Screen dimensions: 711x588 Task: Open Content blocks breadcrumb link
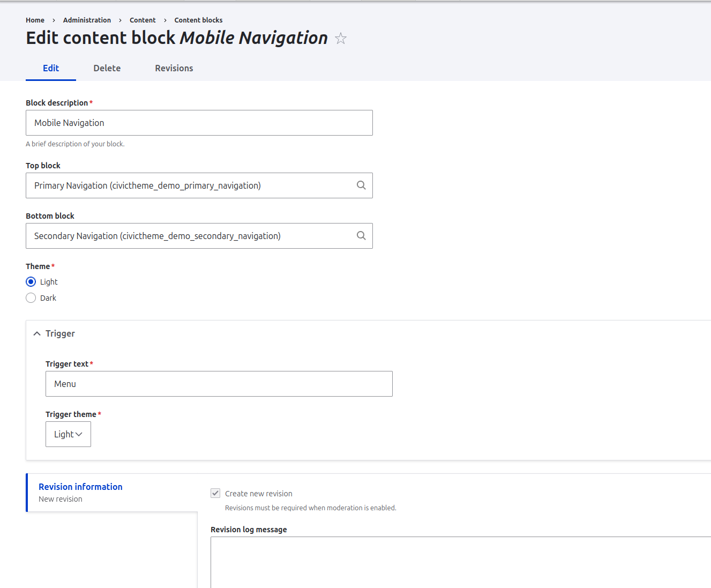[x=198, y=20]
